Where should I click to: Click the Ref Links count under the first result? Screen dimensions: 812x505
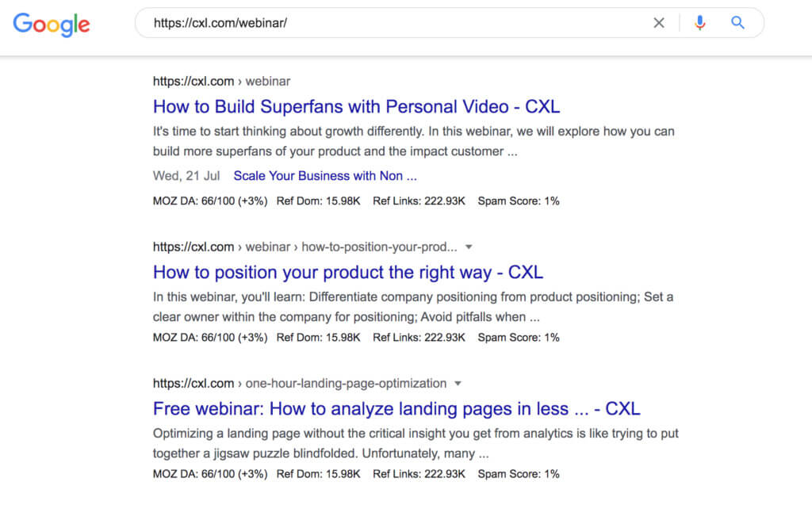[x=419, y=201]
